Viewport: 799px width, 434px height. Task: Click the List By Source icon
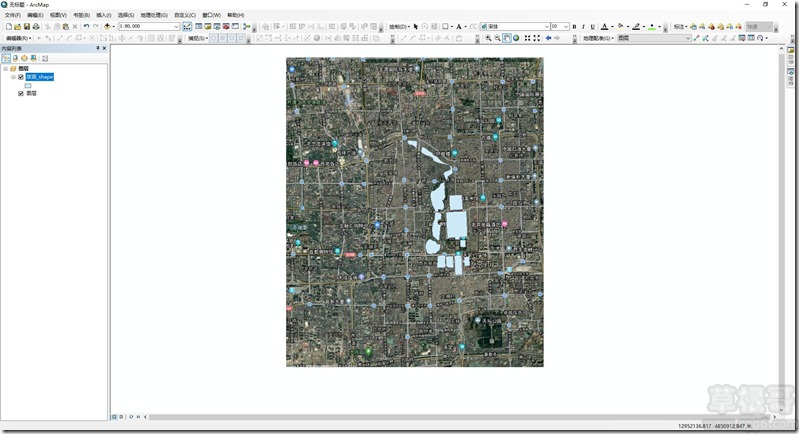coord(15,58)
